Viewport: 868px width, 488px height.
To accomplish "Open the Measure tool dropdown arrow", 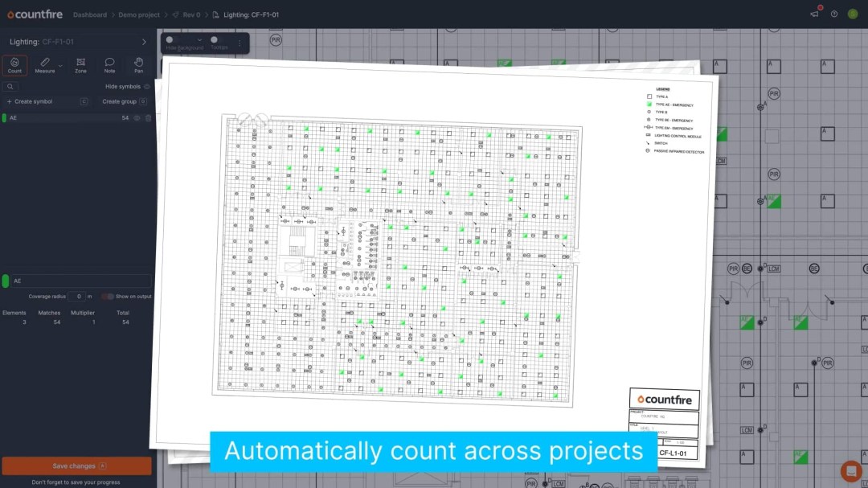I will click(x=60, y=65).
